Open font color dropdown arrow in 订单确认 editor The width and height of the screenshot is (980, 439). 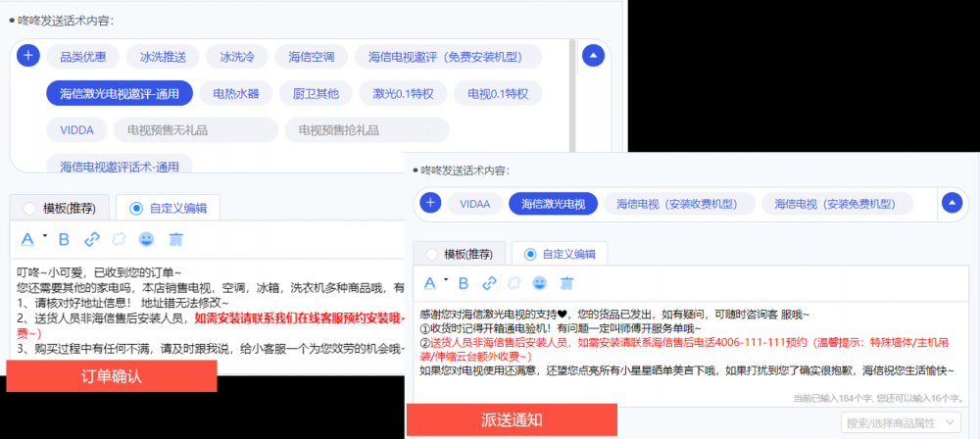point(45,236)
